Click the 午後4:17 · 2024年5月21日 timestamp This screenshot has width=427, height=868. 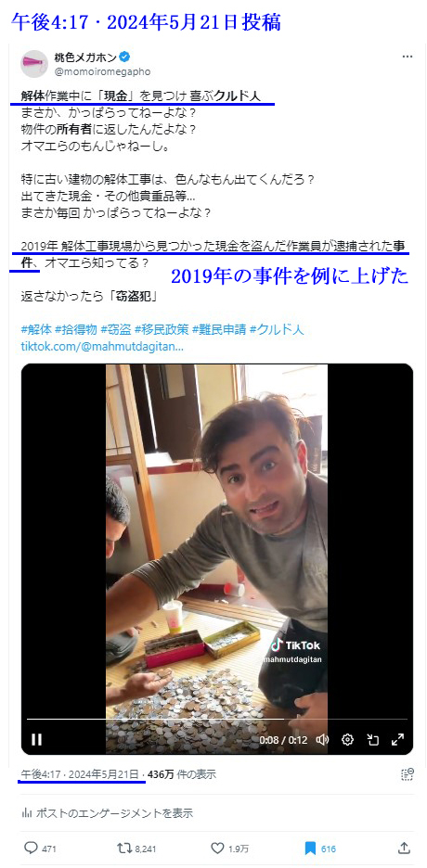pos(80,774)
